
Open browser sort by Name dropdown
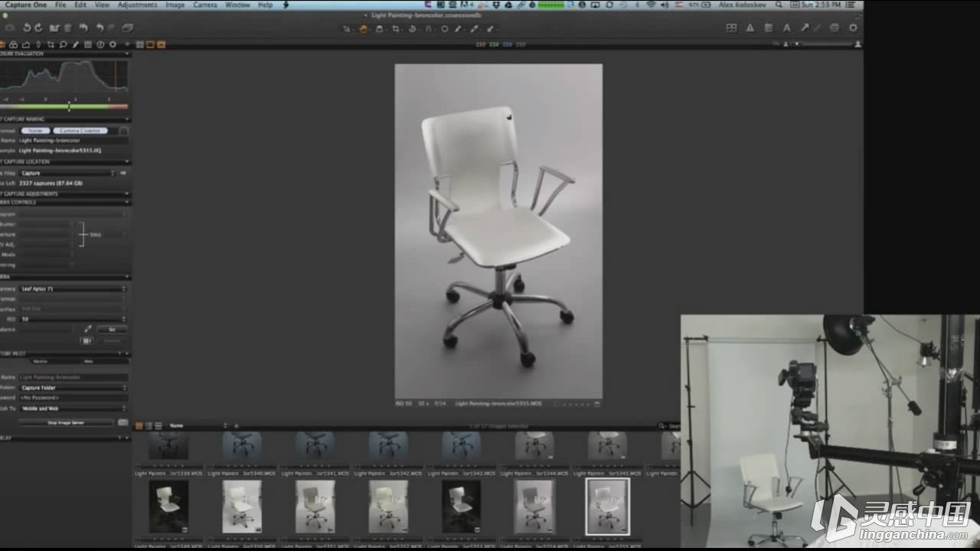point(198,425)
